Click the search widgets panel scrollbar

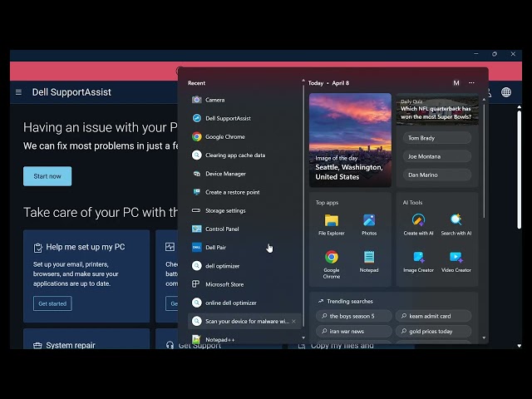pos(484,161)
